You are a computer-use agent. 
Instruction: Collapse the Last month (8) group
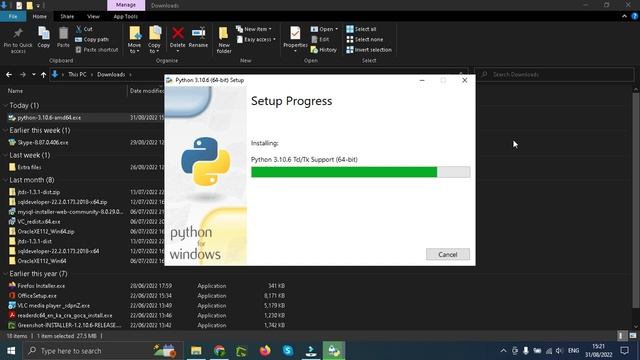(5, 180)
